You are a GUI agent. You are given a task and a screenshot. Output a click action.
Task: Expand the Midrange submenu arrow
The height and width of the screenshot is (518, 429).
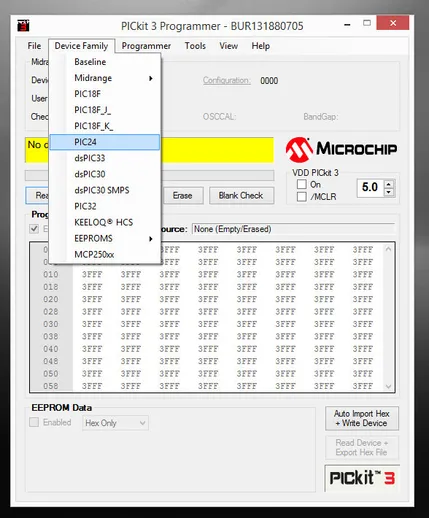(151, 78)
